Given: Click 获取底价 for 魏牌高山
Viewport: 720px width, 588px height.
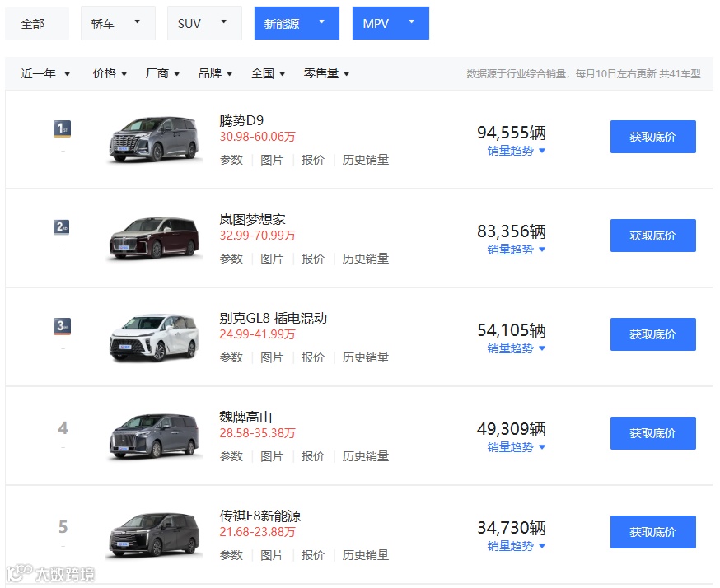Looking at the screenshot, I should 653,433.
